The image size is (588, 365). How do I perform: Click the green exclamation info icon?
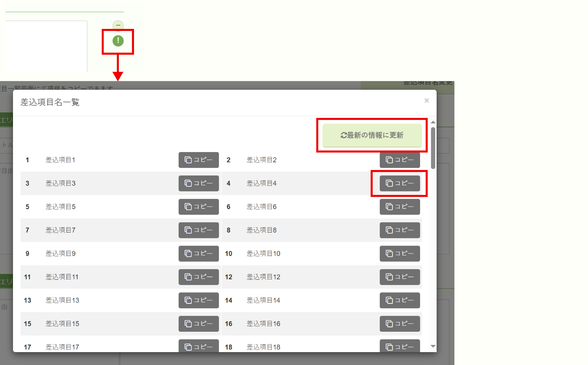click(x=118, y=41)
